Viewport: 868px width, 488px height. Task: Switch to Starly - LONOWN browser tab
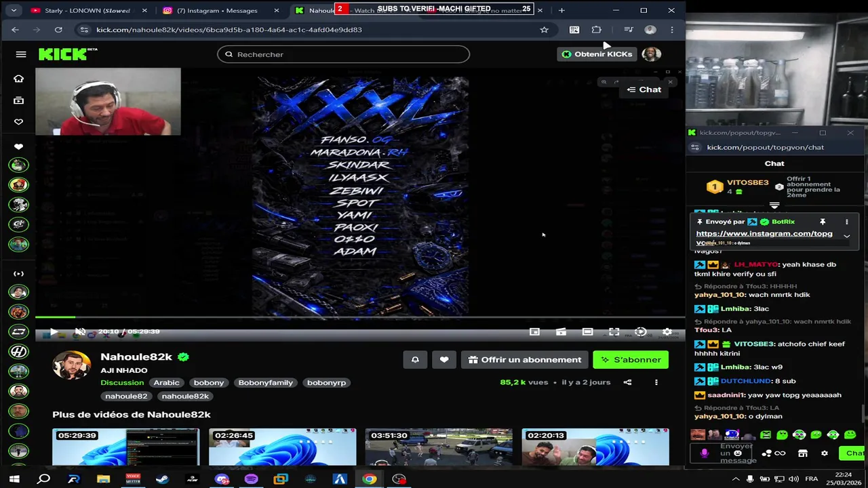tap(87, 10)
